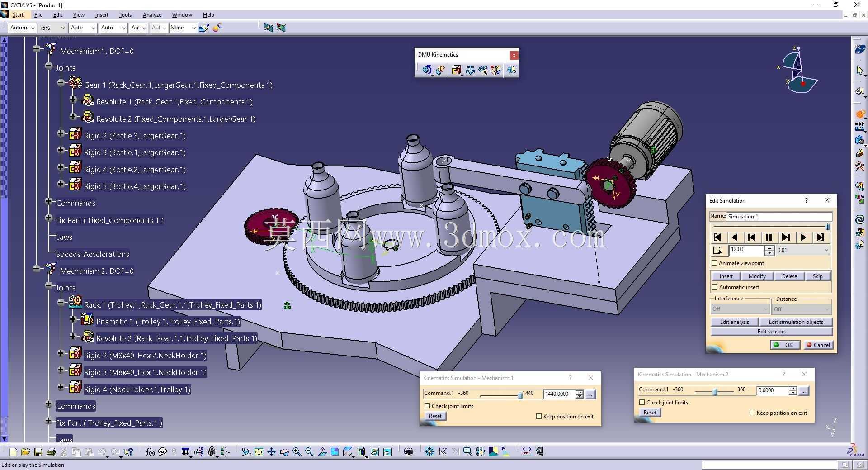Image resolution: width=868 pixels, height=470 pixels.
Task: Open the Tools menu
Action: tap(125, 15)
